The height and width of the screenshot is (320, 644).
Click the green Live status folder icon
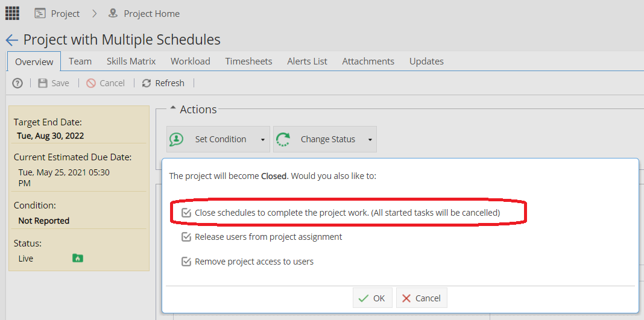pyautogui.click(x=78, y=258)
